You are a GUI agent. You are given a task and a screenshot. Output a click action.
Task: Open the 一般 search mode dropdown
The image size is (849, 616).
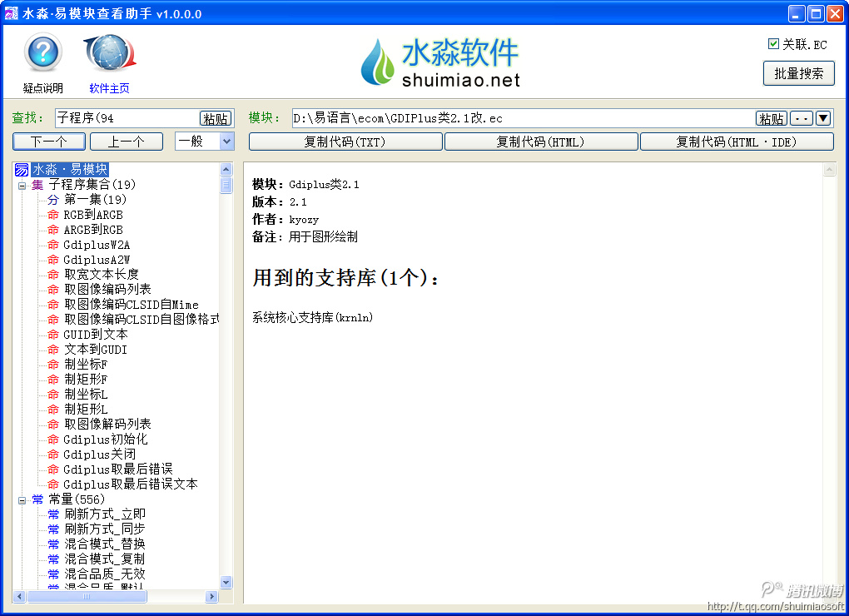[227, 142]
